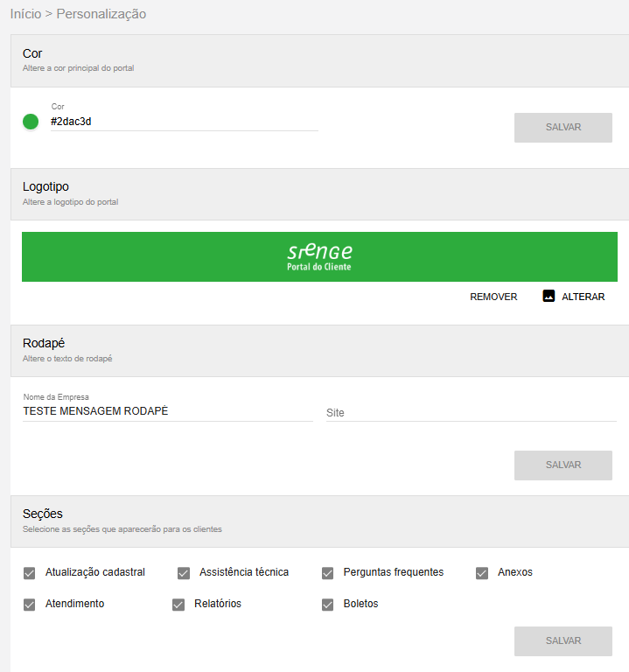Click the REMOVER logo button
Screen dimensions: 629x672
(x=493, y=297)
